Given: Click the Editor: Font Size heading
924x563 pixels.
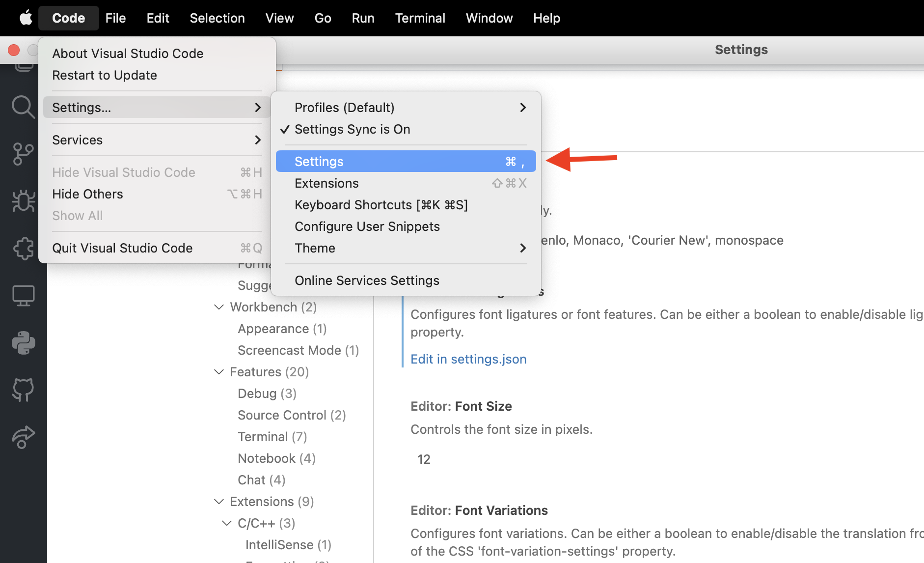Looking at the screenshot, I should 461,406.
